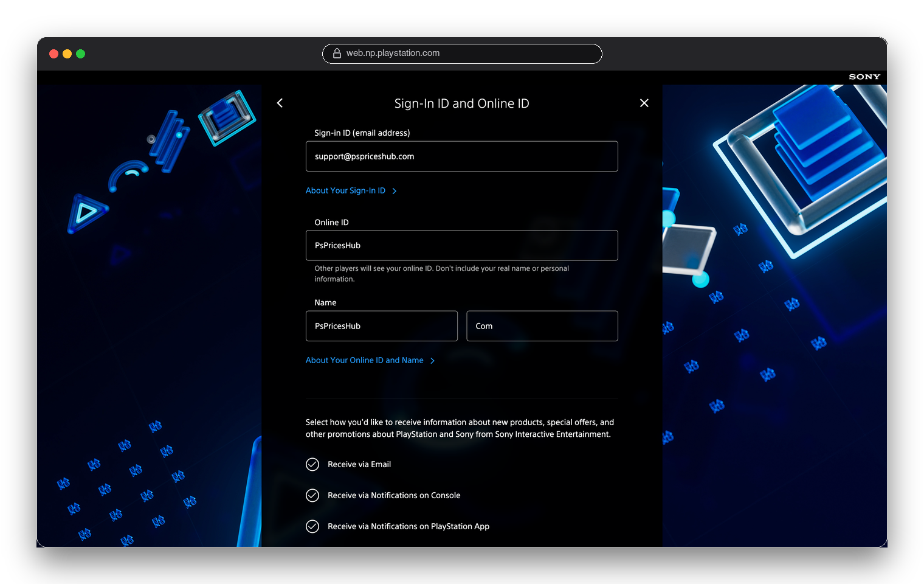The image size is (924, 584).
Task: Click the last name field Com
Action: click(542, 326)
